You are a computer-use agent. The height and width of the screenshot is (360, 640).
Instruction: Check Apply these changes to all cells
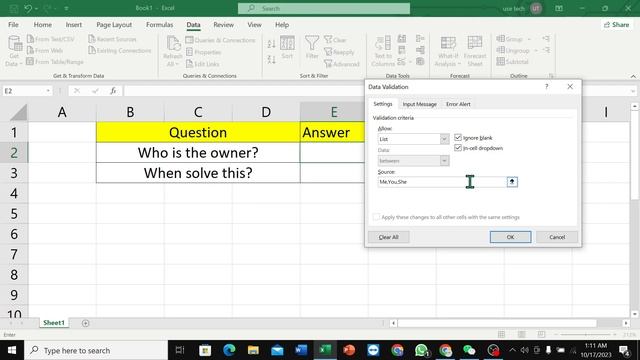tap(376, 217)
